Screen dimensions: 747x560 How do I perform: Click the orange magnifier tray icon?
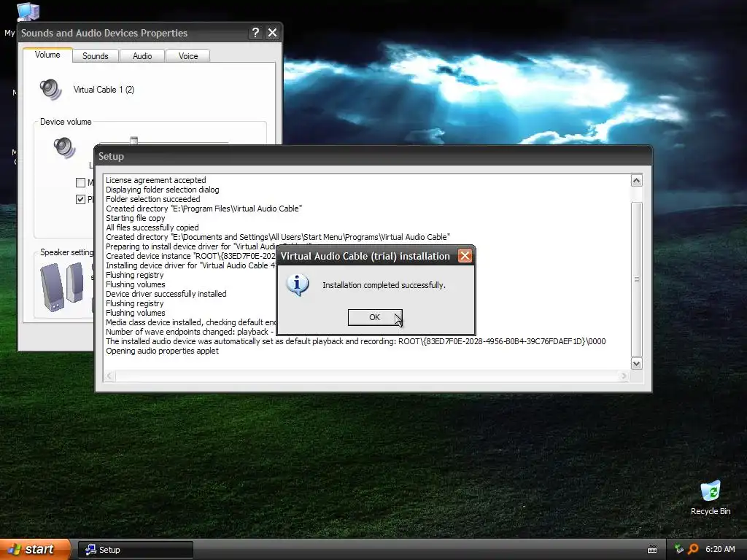pyautogui.click(x=693, y=549)
